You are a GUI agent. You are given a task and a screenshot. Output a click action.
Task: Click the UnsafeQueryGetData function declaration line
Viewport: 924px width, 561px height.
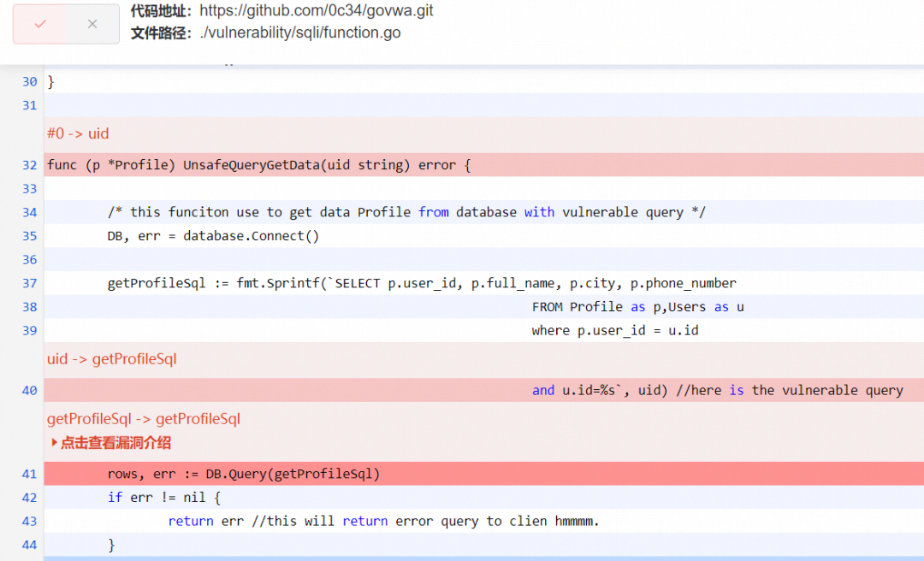(483, 165)
